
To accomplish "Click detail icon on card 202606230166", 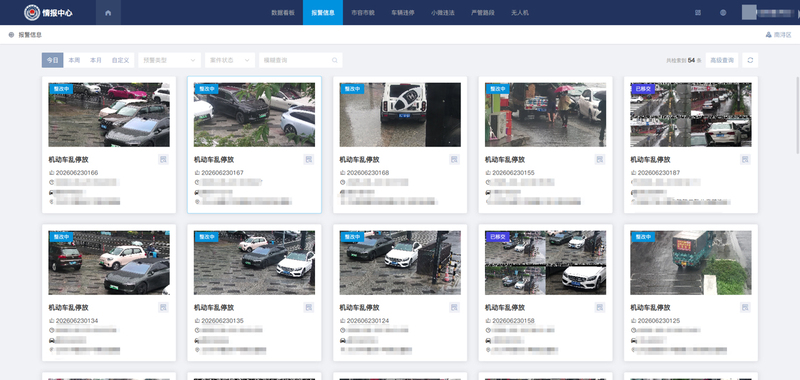I will tap(163, 160).
